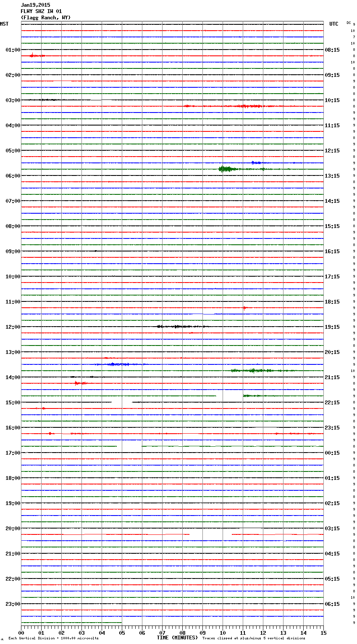Select the 14:15 UTC time label
Image resolution: width=357 pixels, height=644 pixels.
(332, 201)
